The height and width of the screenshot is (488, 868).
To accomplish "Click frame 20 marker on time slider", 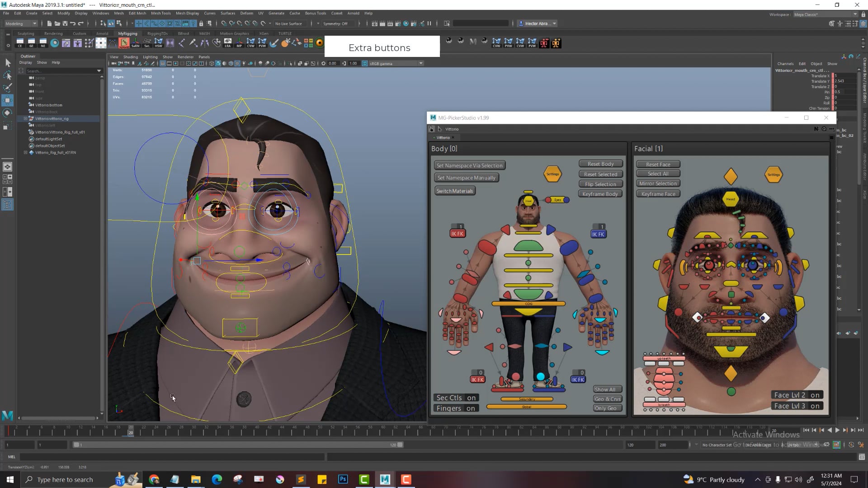I will [x=131, y=432].
